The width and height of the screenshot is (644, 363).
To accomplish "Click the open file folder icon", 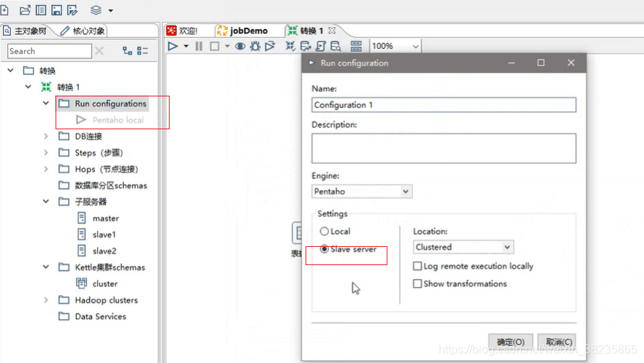I will pos(25,9).
